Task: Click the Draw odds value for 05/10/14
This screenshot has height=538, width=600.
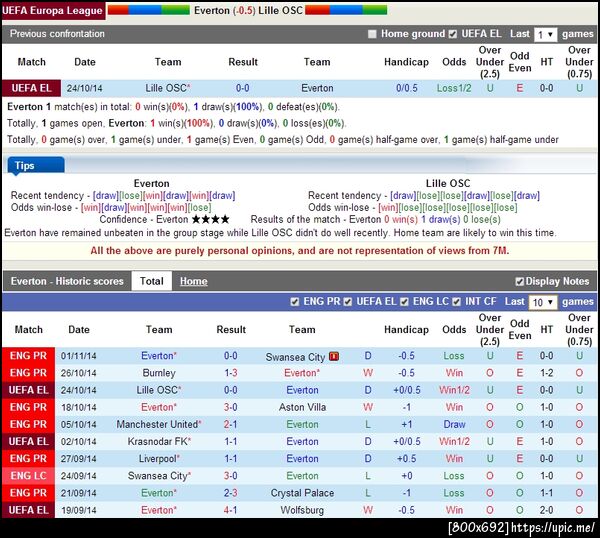Action: pyautogui.click(x=454, y=424)
